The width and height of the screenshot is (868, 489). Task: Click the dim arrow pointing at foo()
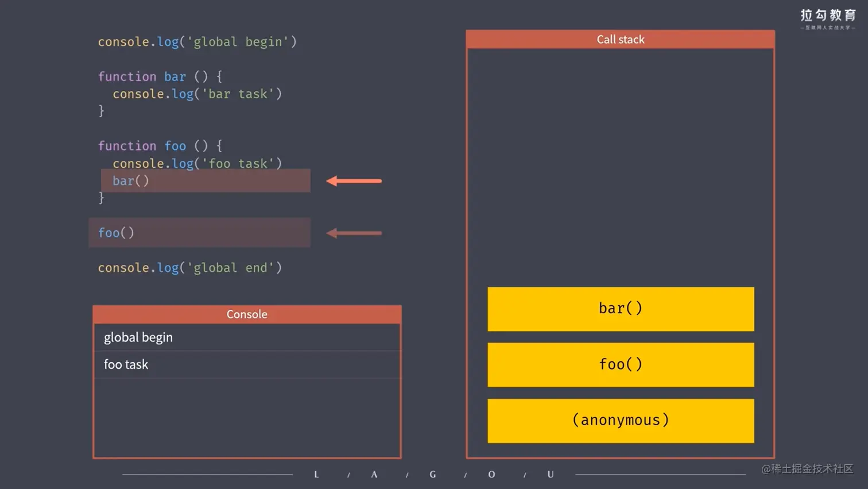pyautogui.click(x=354, y=233)
